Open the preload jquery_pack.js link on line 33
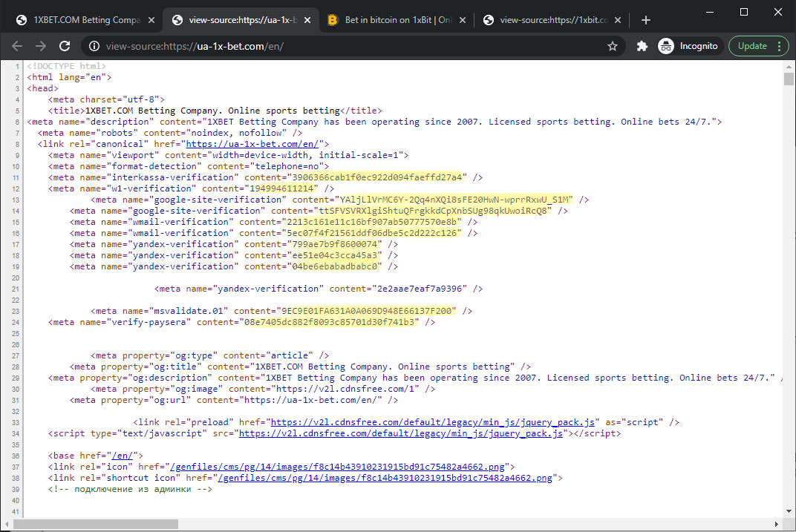The width and height of the screenshot is (796, 532). pos(432,422)
